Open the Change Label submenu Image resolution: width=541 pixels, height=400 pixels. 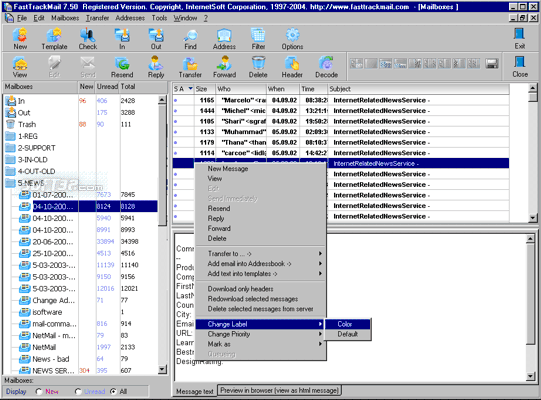(x=260, y=324)
